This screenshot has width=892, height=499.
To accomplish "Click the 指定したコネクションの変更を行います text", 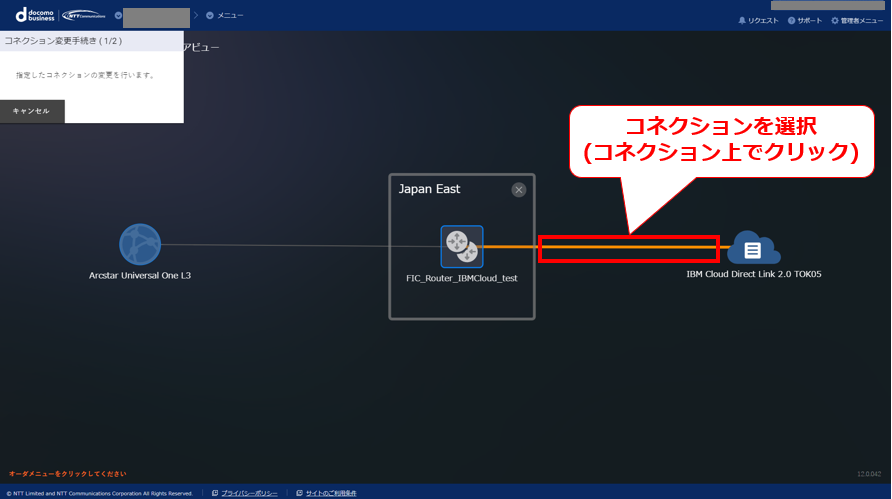I will (x=85, y=75).
